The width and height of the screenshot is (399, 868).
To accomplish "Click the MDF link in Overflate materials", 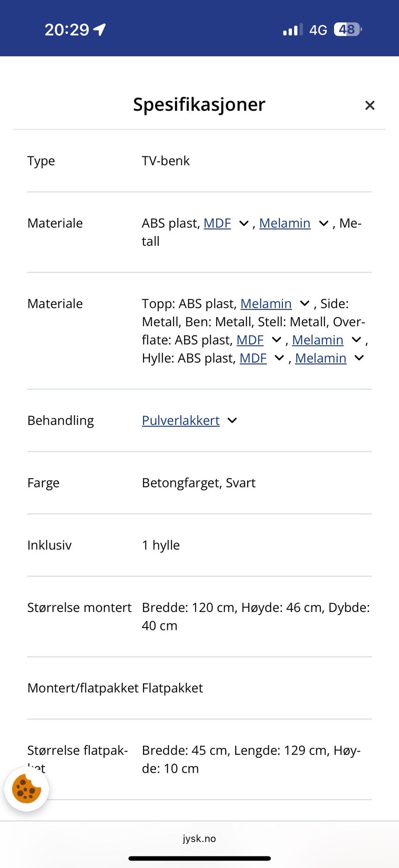I will point(250,340).
